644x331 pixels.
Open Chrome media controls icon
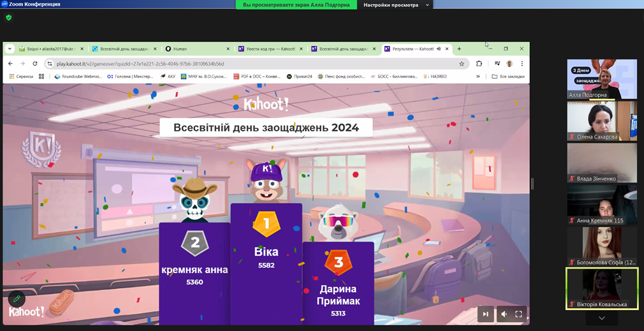pos(497,64)
